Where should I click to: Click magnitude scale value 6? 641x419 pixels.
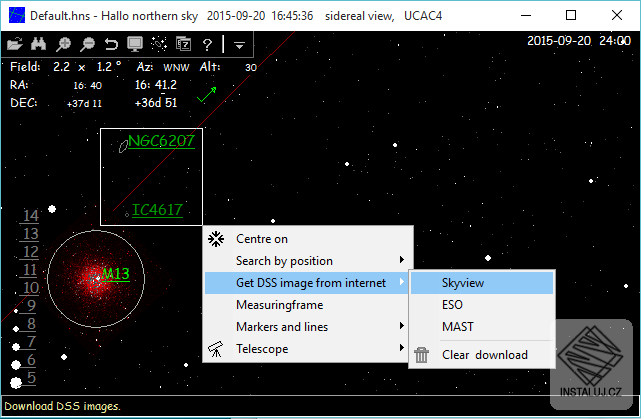(31, 360)
